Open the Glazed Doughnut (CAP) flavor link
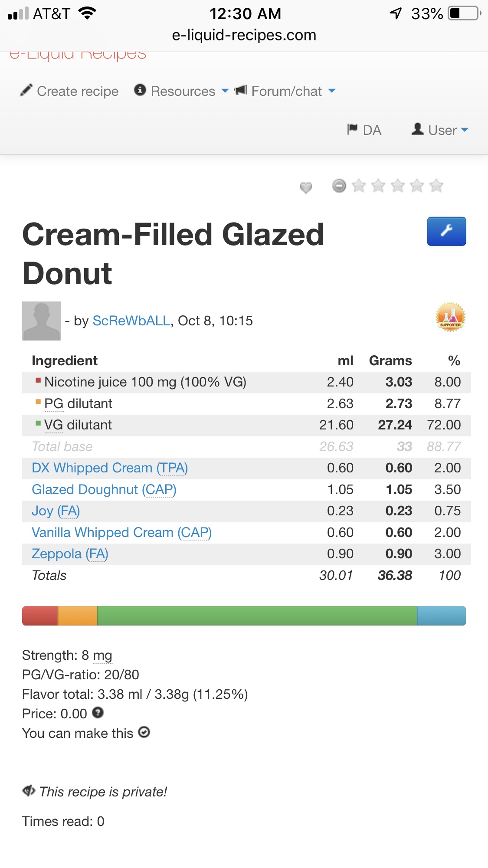The image size is (488, 868). (x=104, y=489)
